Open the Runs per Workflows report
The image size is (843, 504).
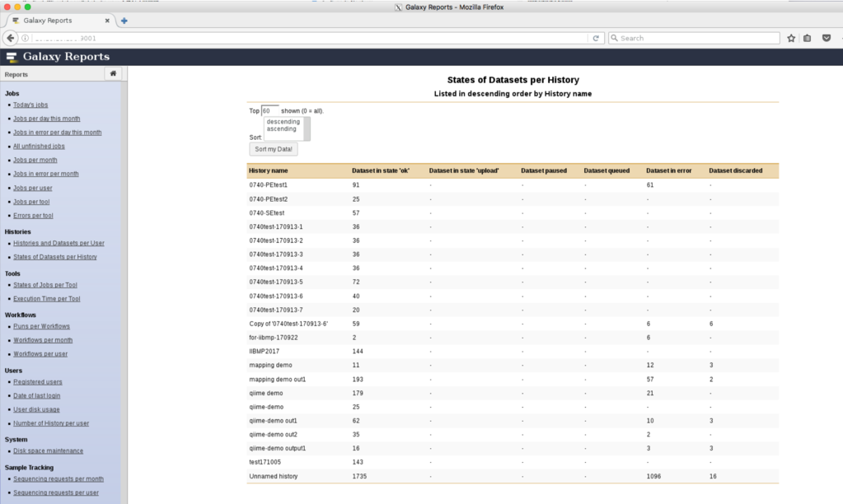(41, 327)
